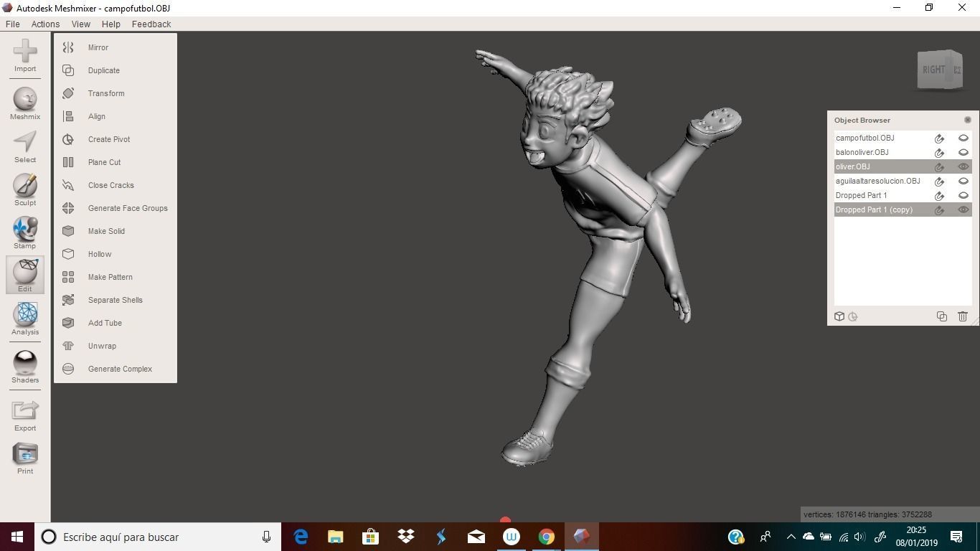Screen dimensions: 980x551
Task: Open the Help menu
Action: coord(111,24)
